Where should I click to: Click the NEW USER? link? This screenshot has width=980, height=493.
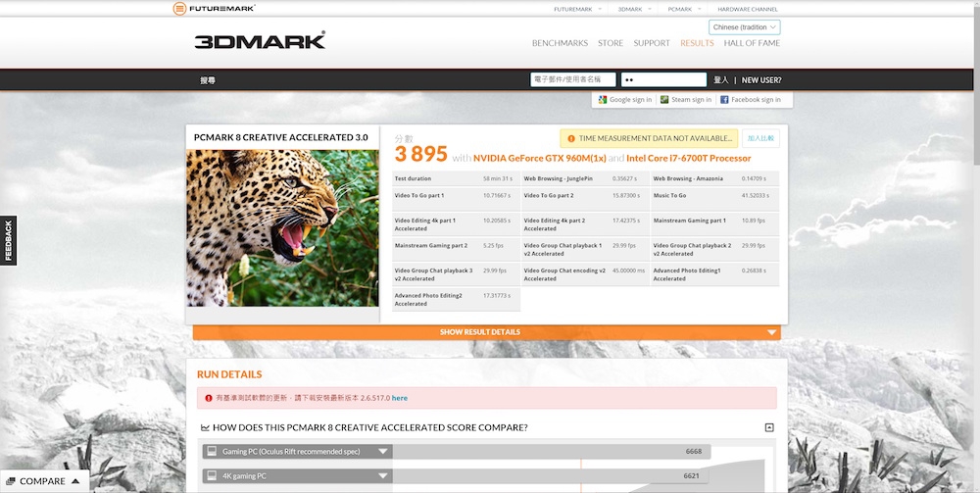point(761,80)
